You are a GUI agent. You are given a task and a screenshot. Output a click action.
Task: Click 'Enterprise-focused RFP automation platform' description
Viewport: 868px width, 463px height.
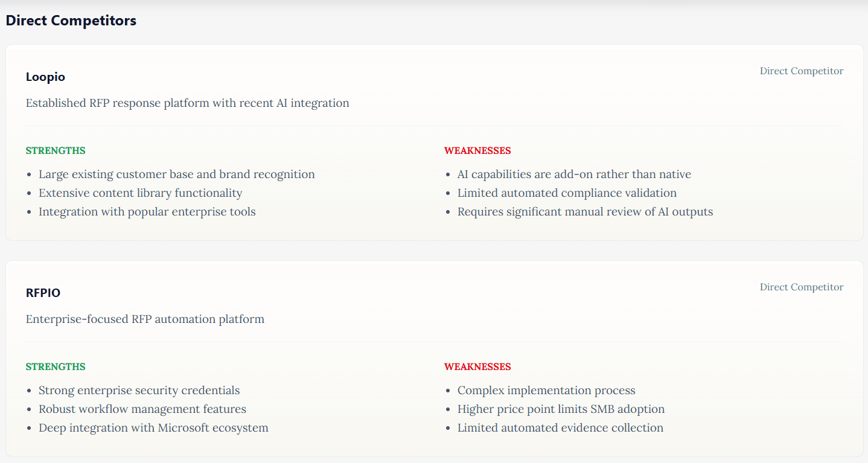point(145,319)
